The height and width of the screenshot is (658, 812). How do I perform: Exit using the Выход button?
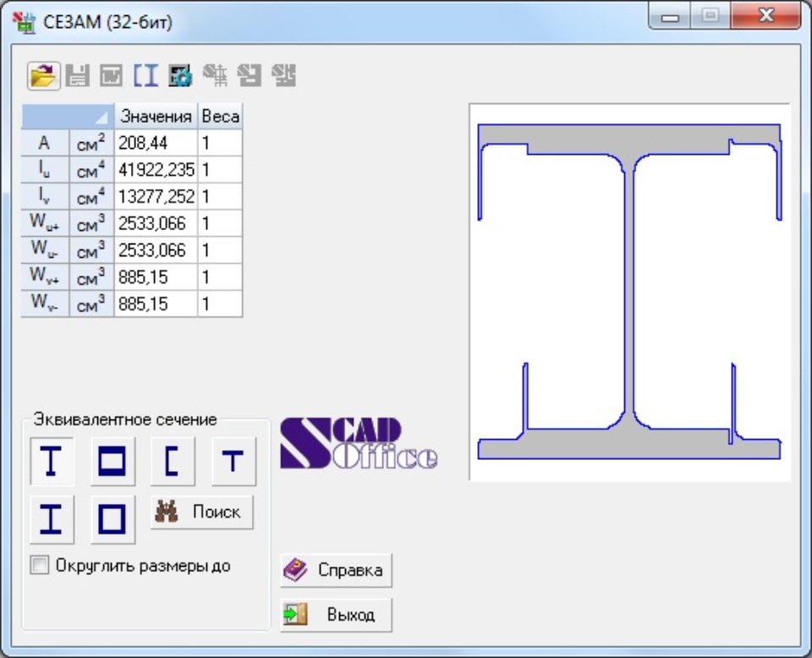point(337,615)
